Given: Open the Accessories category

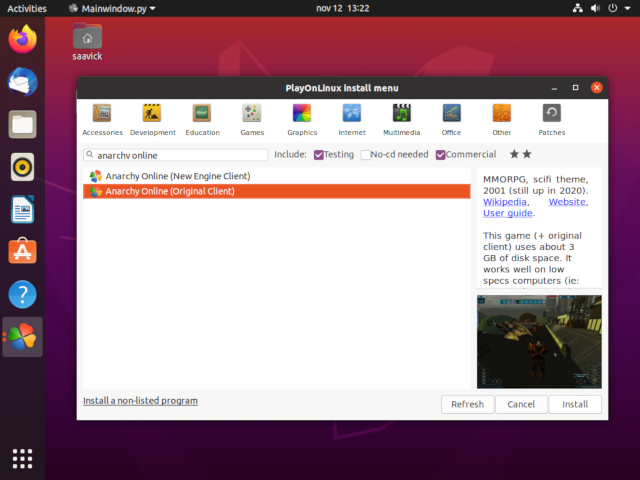Looking at the screenshot, I should [x=102, y=120].
